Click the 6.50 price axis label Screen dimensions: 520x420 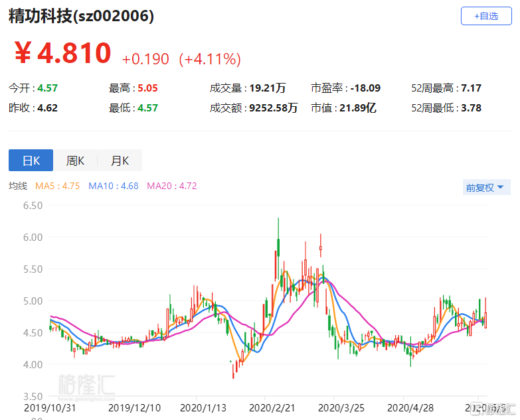(33, 206)
